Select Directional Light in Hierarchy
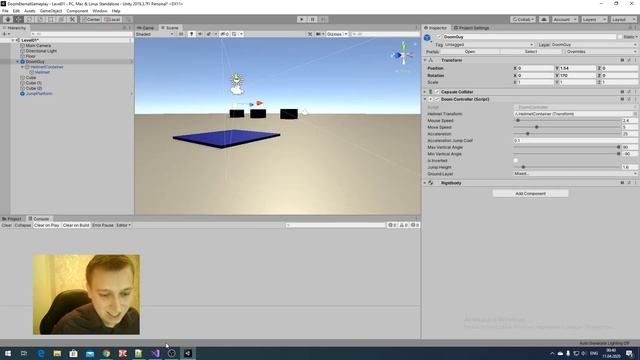The image size is (640, 360). pyautogui.click(x=41, y=51)
